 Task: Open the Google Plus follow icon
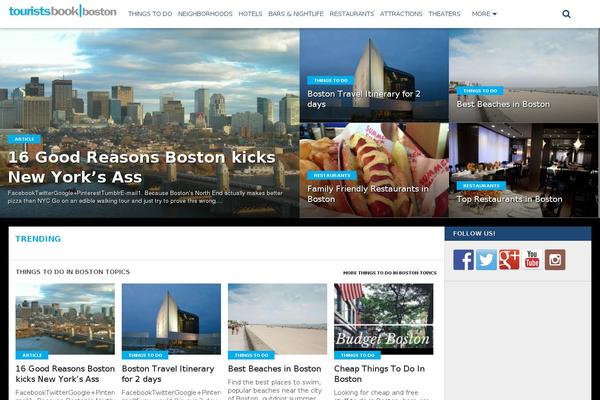(509, 259)
